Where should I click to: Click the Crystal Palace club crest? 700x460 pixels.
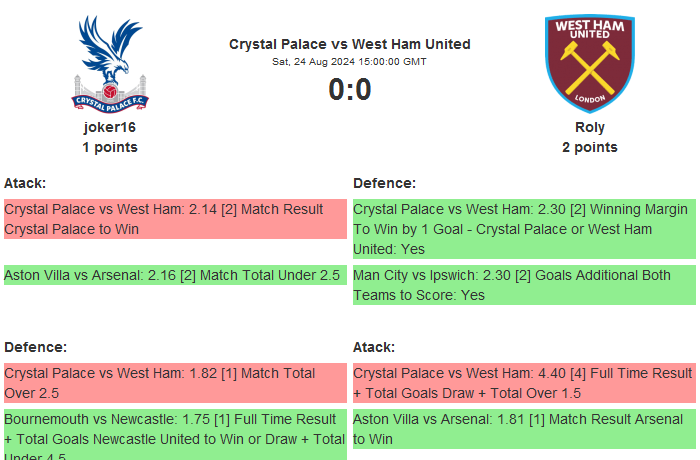[x=110, y=62]
